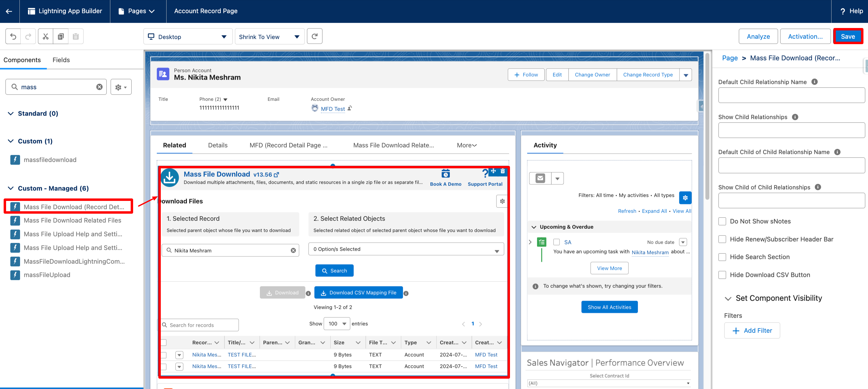Viewport: 868px width, 389px height.
Task: Delete Mass File Download component trash icon
Action: [502, 171]
